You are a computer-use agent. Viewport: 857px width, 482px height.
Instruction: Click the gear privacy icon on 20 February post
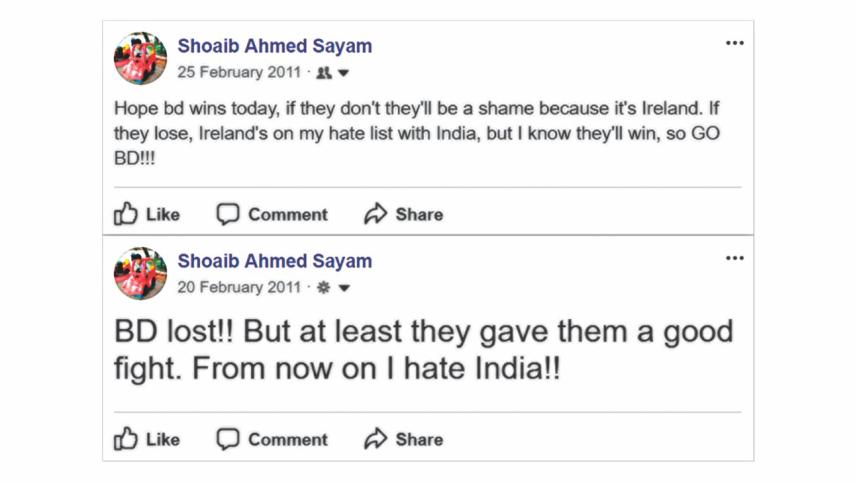pos(324,288)
